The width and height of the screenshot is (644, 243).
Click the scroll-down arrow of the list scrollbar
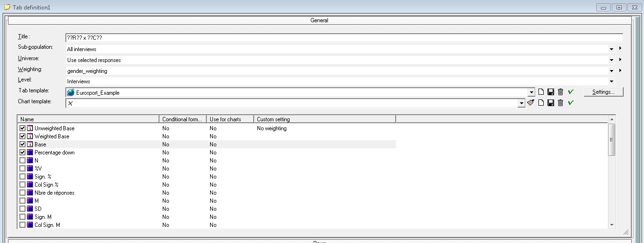(612, 225)
